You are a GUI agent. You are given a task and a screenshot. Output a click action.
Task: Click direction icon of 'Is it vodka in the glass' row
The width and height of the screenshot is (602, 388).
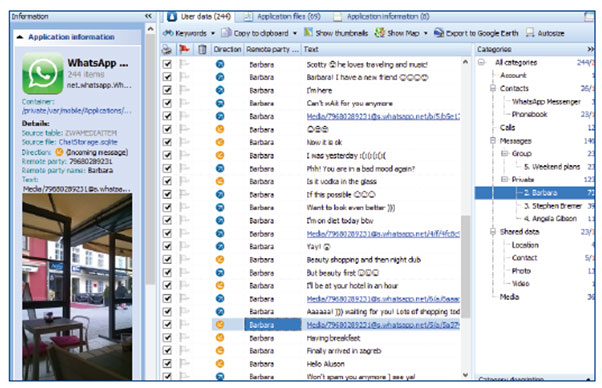click(x=220, y=181)
